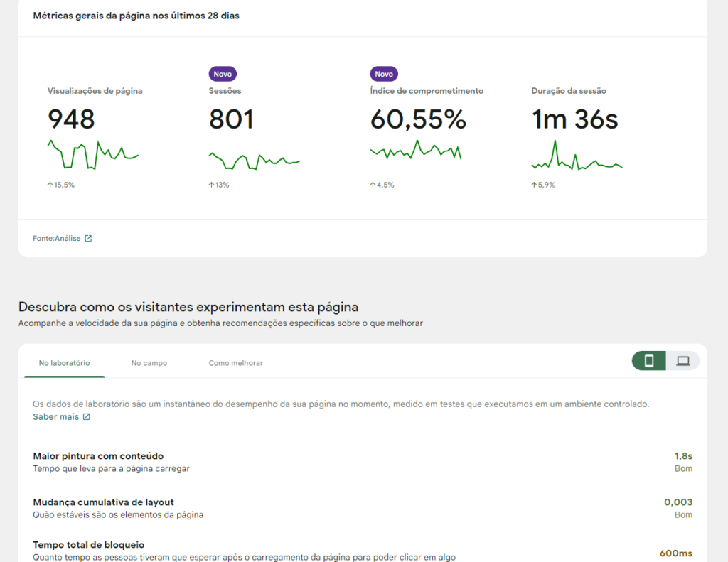Select the No laboratório tab
728x562 pixels.
pos(64,362)
